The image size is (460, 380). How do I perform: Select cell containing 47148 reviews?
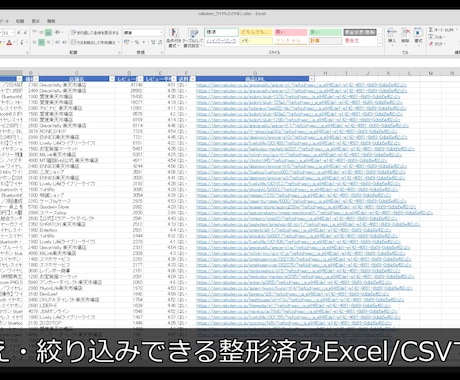tap(129, 85)
